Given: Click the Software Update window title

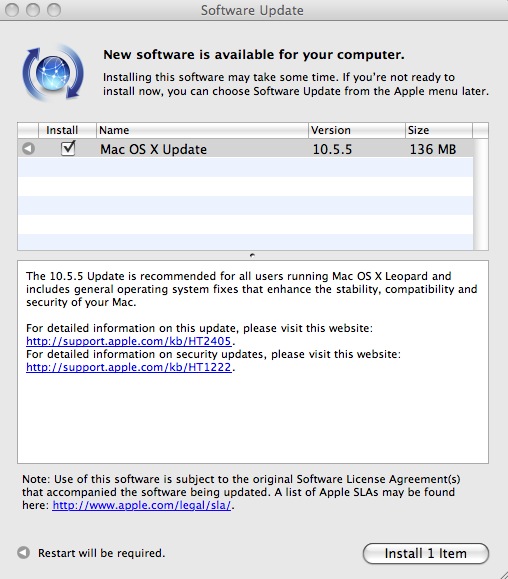Looking at the screenshot, I should click(252, 10).
